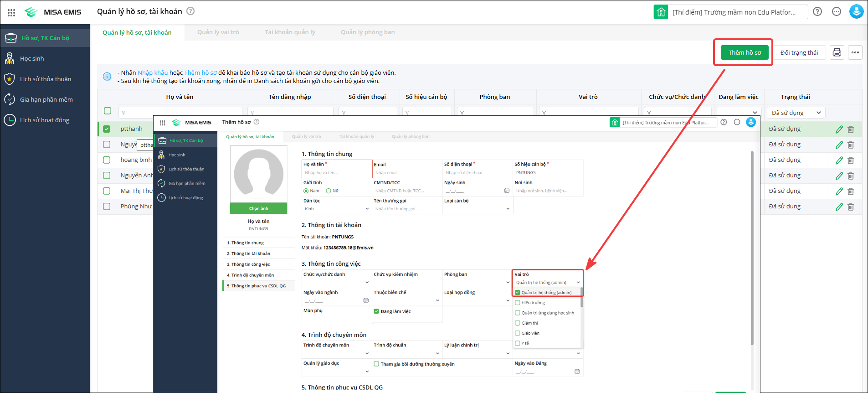Click the pencil icon on the hoang binh row
The image size is (868, 393).
[839, 160]
